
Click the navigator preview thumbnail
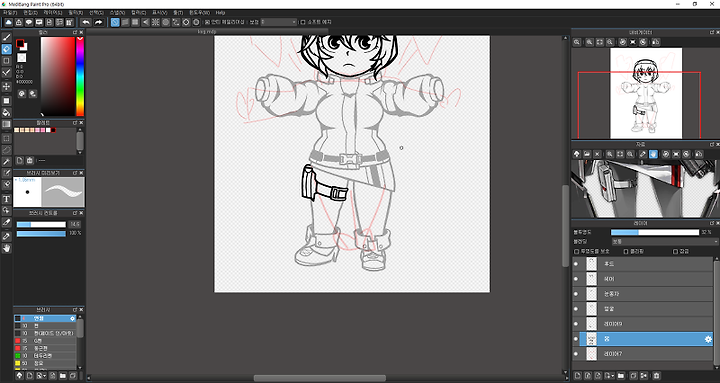pos(646,93)
